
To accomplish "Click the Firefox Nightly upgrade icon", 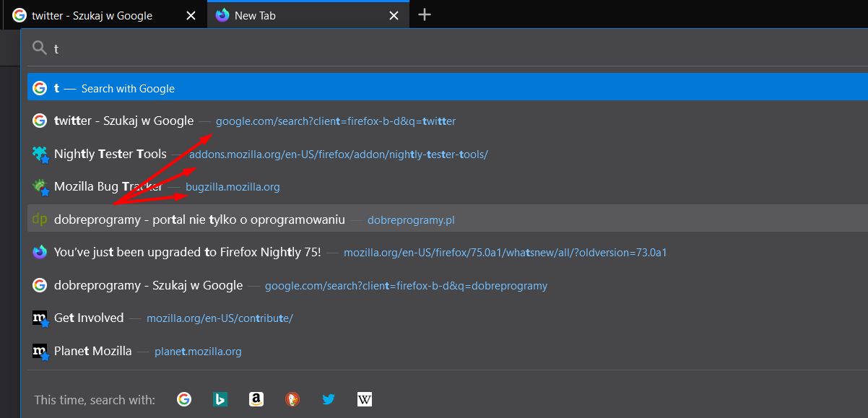I will [x=40, y=252].
